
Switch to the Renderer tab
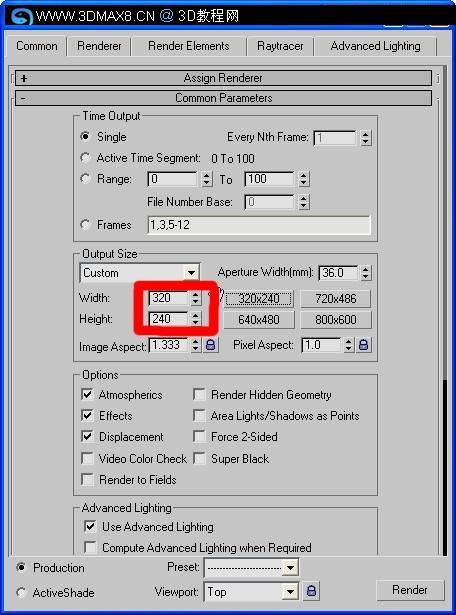[99, 46]
